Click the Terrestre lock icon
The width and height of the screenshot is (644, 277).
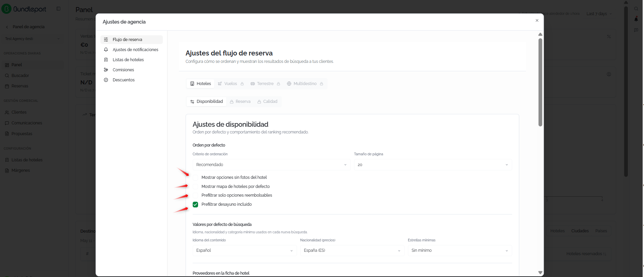tap(278, 84)
